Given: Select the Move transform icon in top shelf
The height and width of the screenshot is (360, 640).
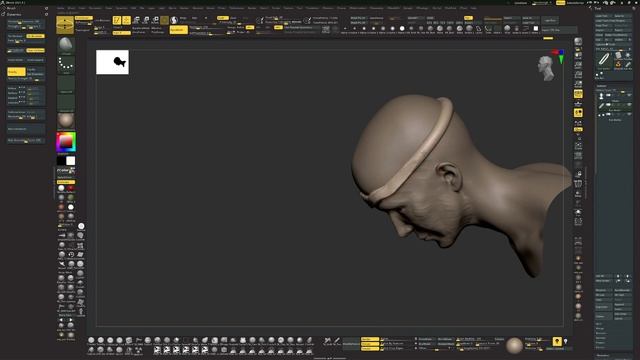Looking at the screenshot, I should click(136, 20).
